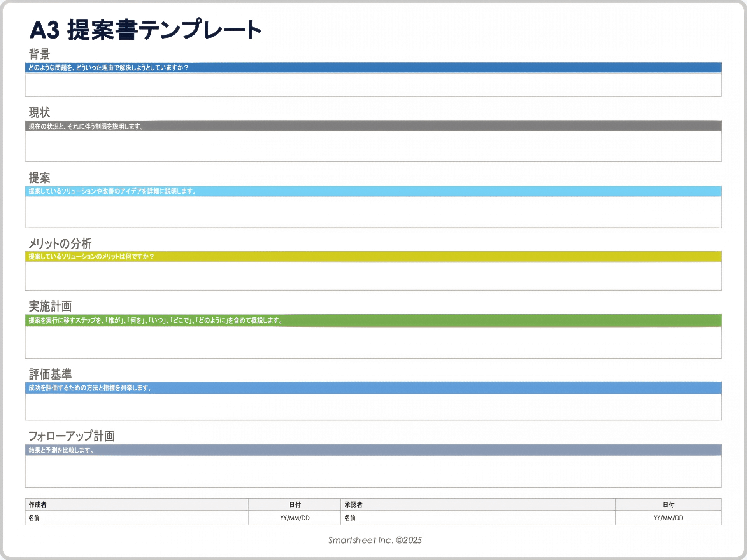Click the 承認者 YY/MM/DD date cell
The width and height of the screenshot is (747, 560).
point(668,518)
